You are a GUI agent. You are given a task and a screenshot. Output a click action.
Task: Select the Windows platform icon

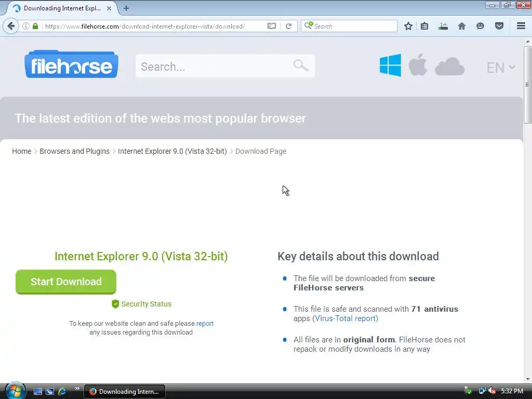(390, 65)
